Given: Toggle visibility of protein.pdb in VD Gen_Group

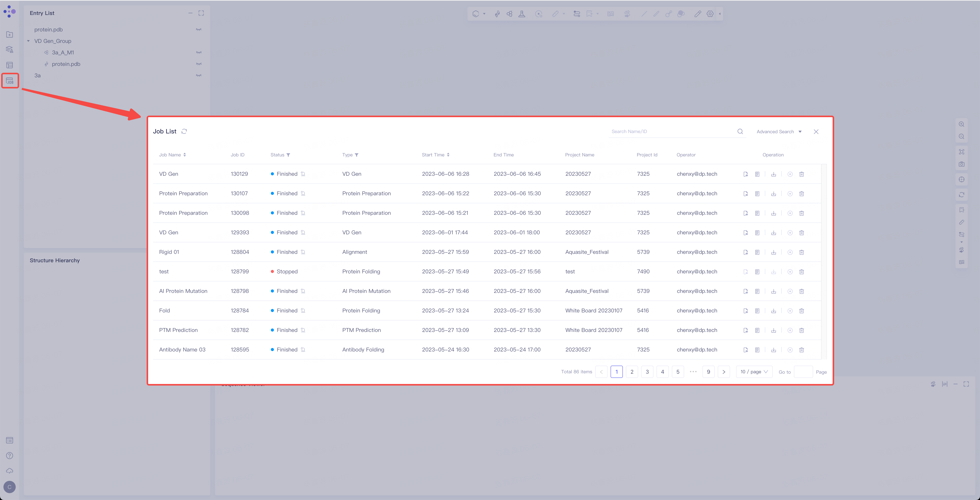Looking at the screenshot, I should pyautogui.click(x=199, y=64).
